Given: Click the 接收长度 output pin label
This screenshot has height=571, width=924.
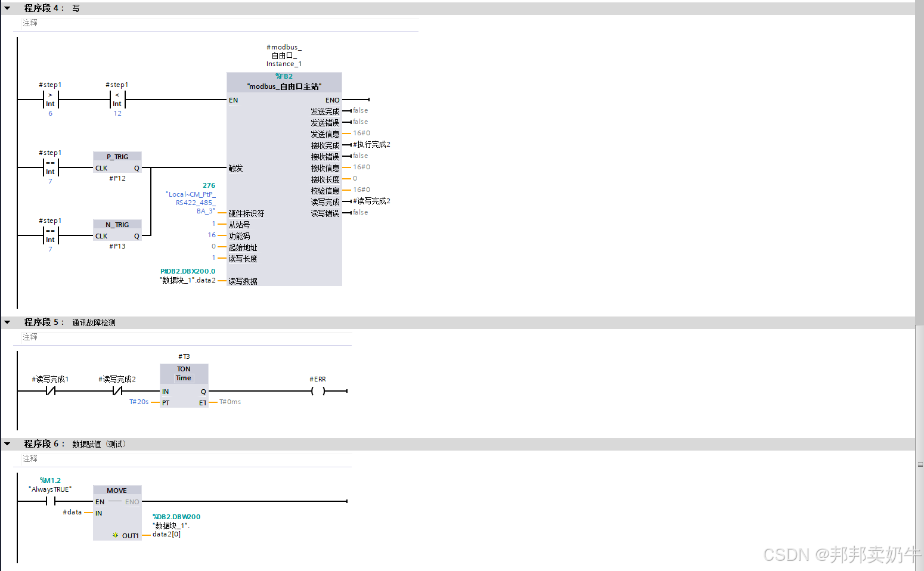Looking at the screenshot, I should coord(325,179).
